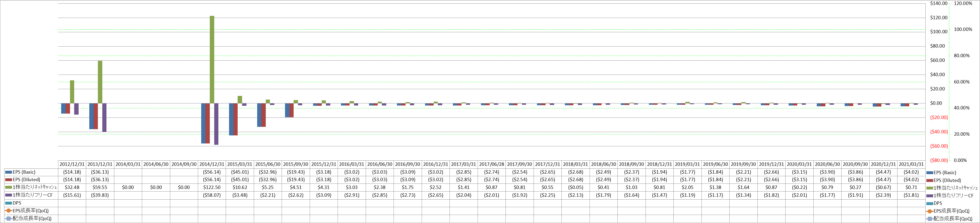This screenshot has width=980, height=223.
Task: Click the $0.00 net cash cell for 2014/03/31
Action: click(x=128, y=187)
